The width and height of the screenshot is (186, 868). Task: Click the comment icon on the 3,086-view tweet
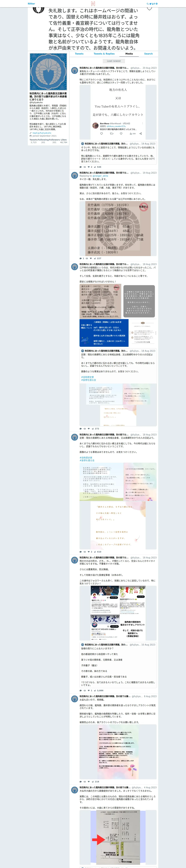[x=81, y=690]
